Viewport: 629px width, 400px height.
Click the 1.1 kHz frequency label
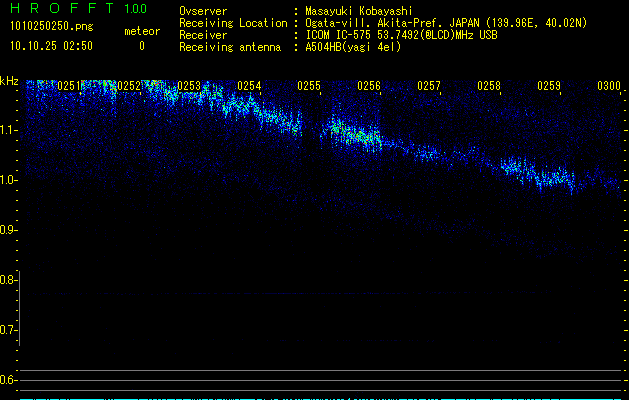[x=8, y=130]
